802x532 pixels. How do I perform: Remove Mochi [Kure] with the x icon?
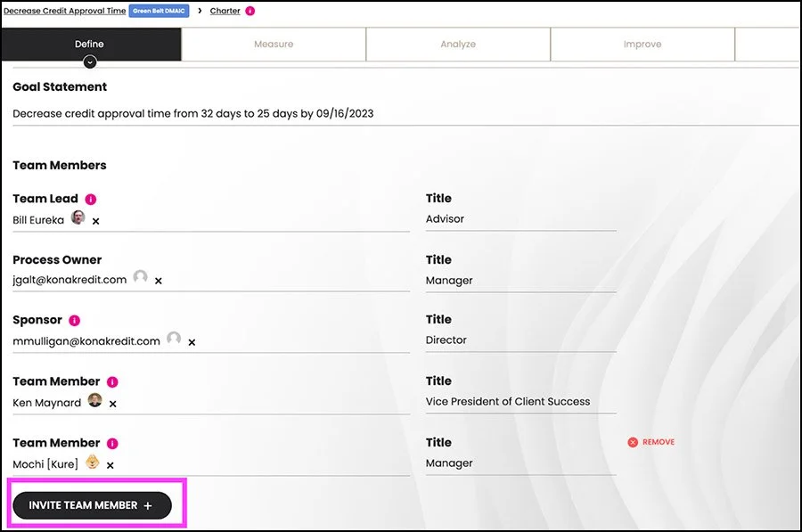point(110,465)
